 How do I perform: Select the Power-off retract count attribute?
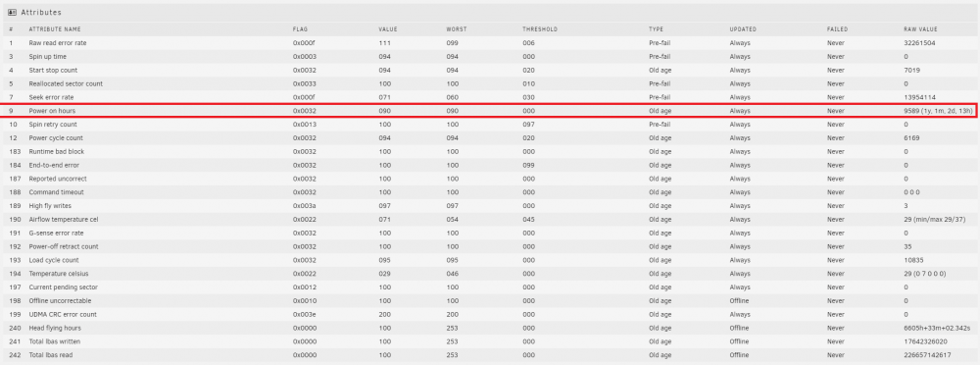(x=63, y=246)
